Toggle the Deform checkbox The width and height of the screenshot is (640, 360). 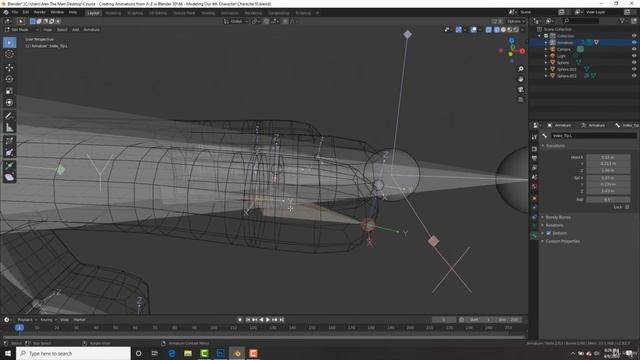point(549,233)
